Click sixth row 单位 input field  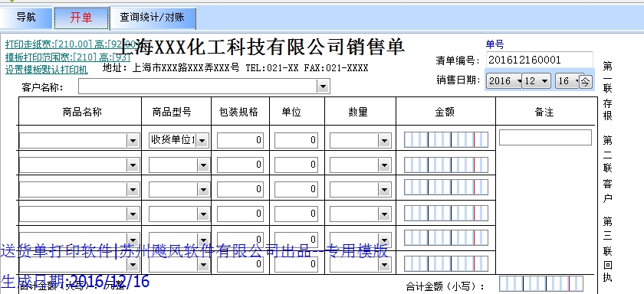[x=296, y=264]
